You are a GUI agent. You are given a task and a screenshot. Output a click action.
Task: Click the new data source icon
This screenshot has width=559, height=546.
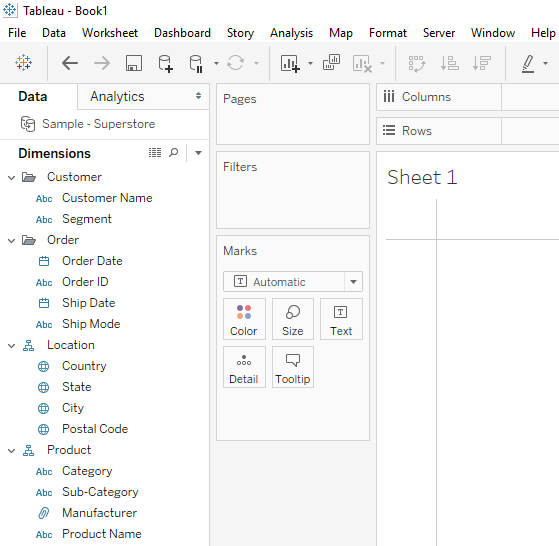[x=165, y=63]
